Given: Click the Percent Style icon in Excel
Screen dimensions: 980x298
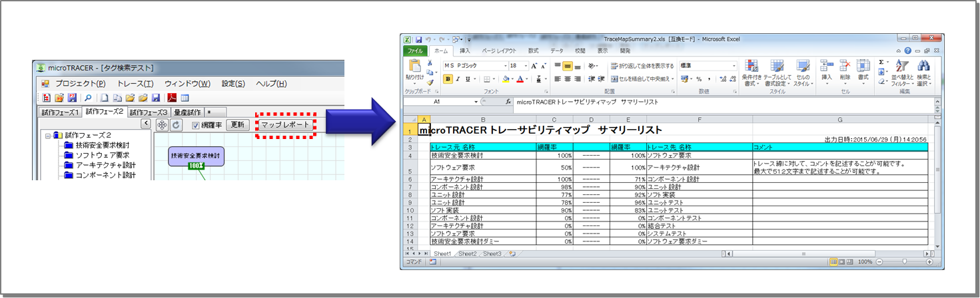Looking at the screenshot, I should coord(699,79).
